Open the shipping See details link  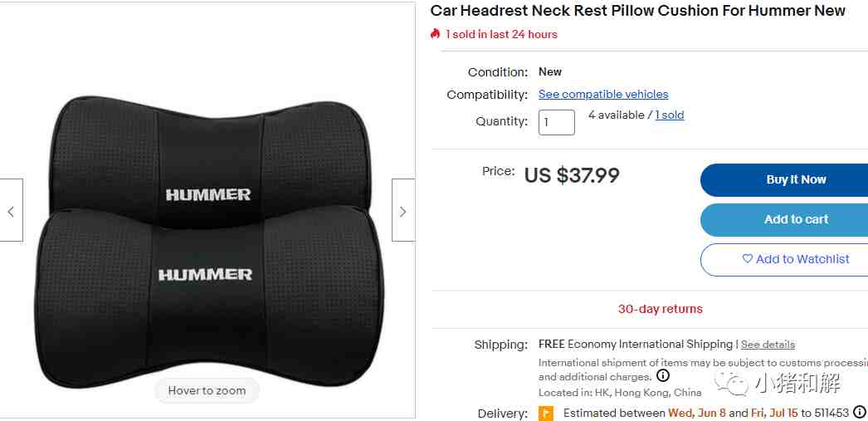click(768, 345)
